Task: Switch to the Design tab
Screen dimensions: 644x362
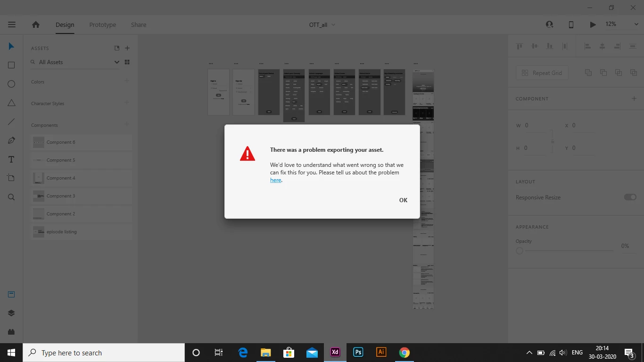Action: (x=65, y=25)
